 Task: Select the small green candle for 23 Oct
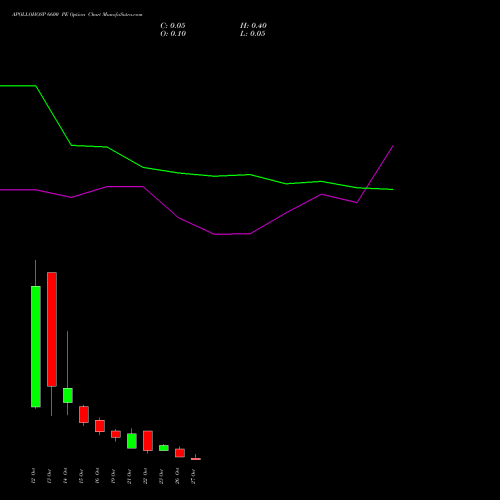(164, 448)
